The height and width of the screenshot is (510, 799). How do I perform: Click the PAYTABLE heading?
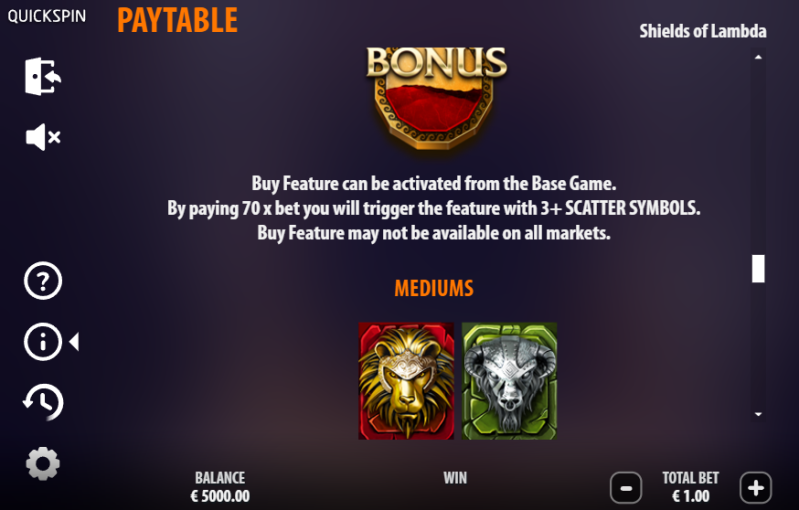[177, 20]
